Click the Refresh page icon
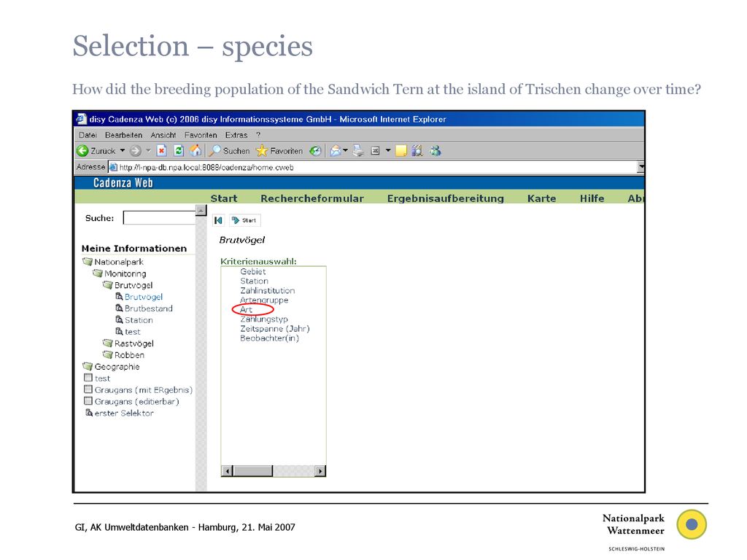The height and width of the screenshot is (560, 747). tap(179, 151)
